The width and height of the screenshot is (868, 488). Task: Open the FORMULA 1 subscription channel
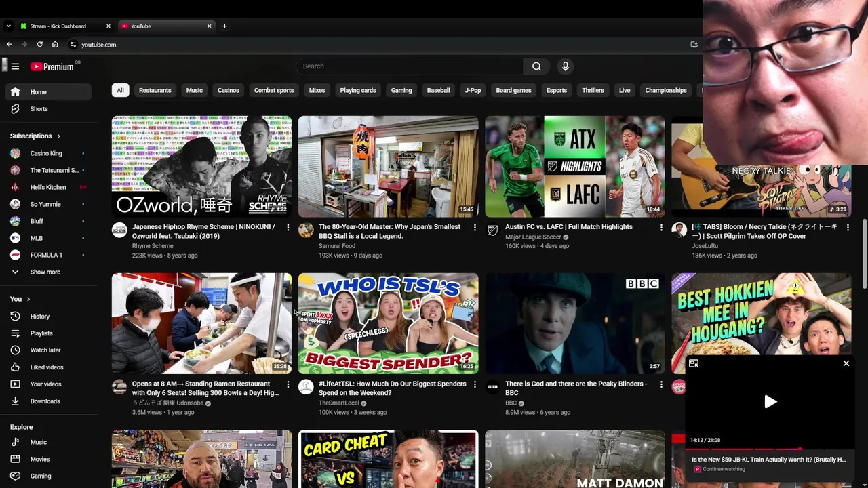click(47, 255)
